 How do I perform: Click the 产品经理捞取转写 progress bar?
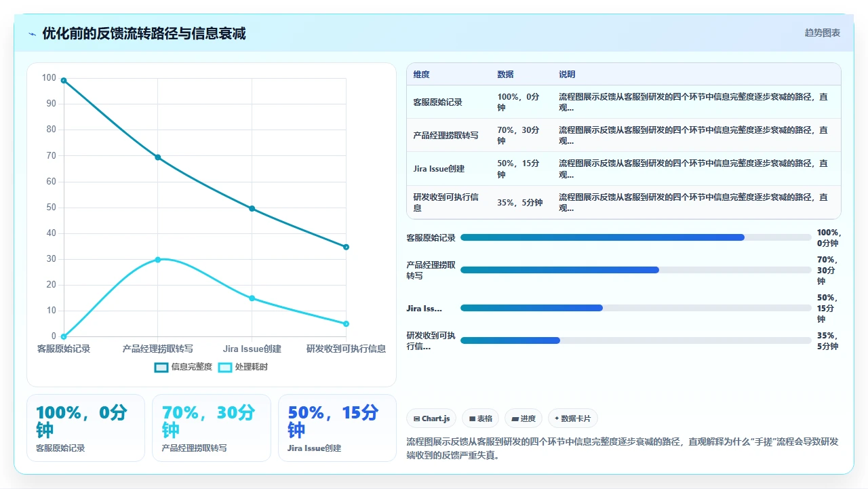[x=636, y=270]
